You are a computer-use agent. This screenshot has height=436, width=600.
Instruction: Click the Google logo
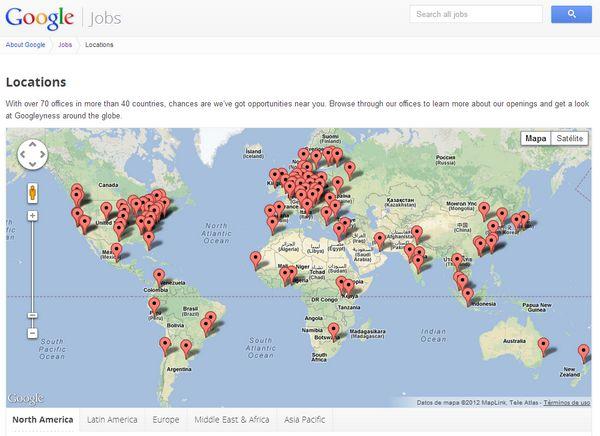pos(39,18)
